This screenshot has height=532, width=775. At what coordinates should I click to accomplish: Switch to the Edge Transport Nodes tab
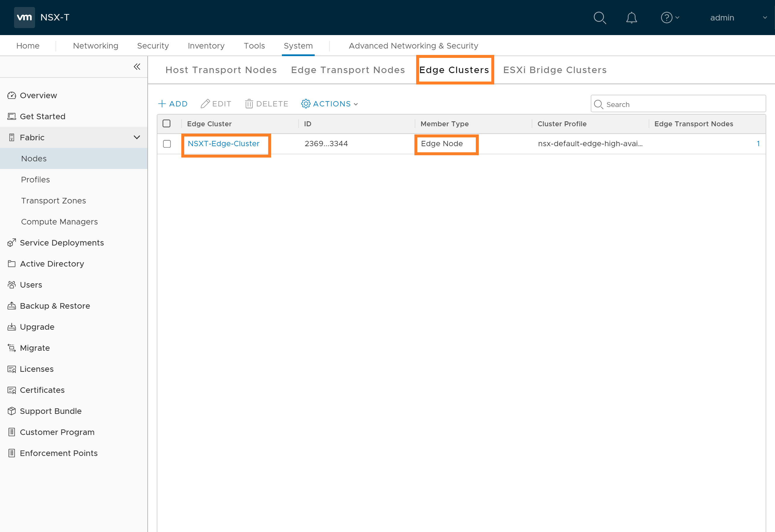[x=348, y=70]
